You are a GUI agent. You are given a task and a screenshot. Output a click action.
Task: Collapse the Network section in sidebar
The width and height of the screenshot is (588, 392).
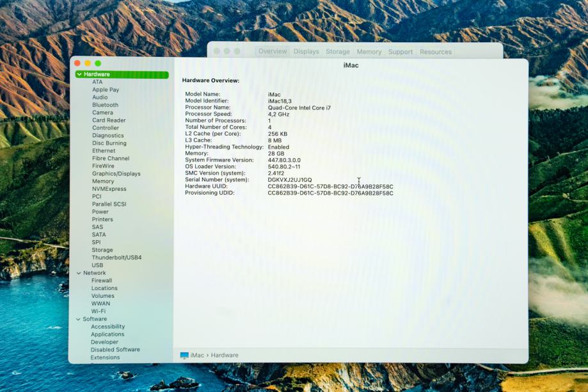coord(78,273)
